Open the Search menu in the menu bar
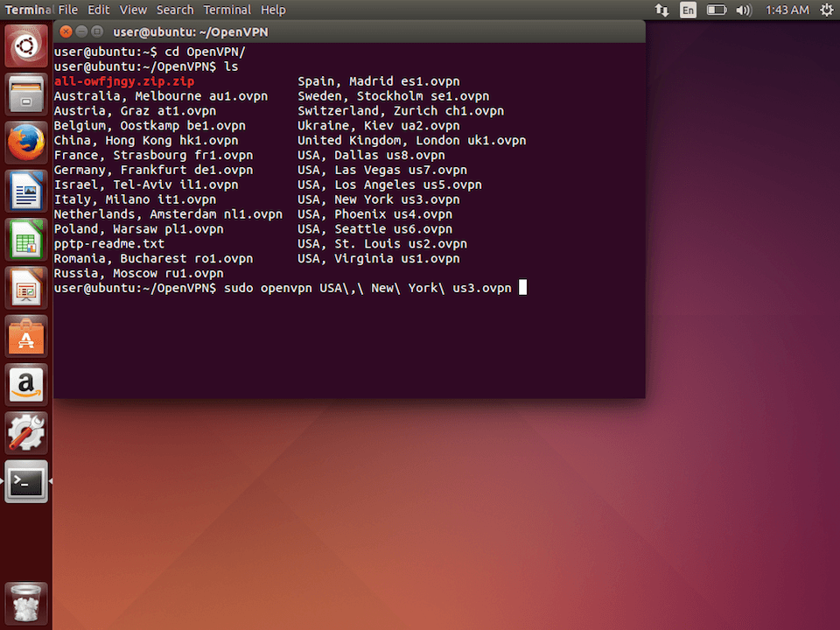This screenshot has height=630, width=840. (x=174, y=10)
